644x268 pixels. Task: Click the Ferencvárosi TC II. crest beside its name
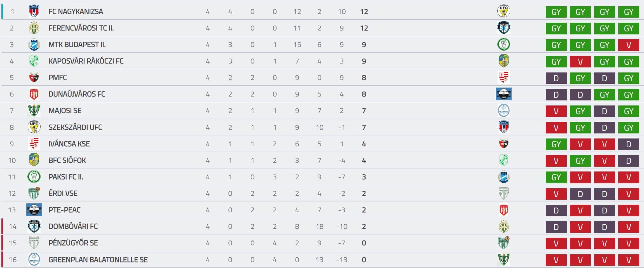pyautogui.click(x=34, y=28)
